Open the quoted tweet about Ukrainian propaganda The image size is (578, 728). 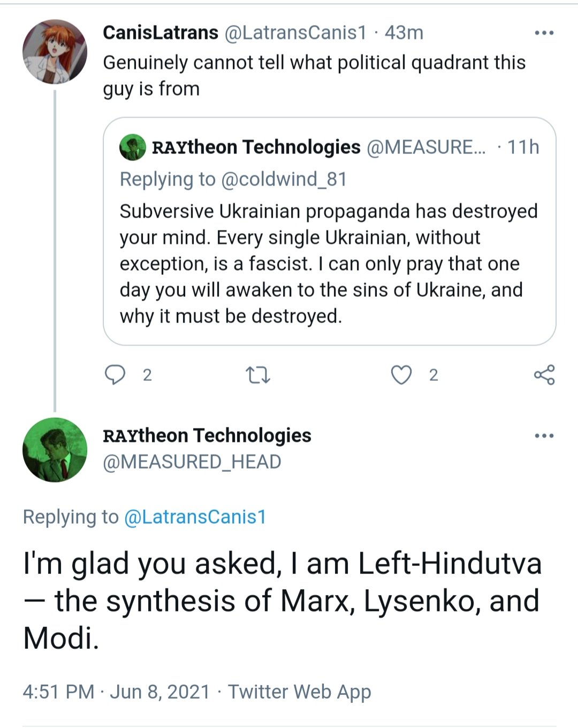[x=329, y=263]
